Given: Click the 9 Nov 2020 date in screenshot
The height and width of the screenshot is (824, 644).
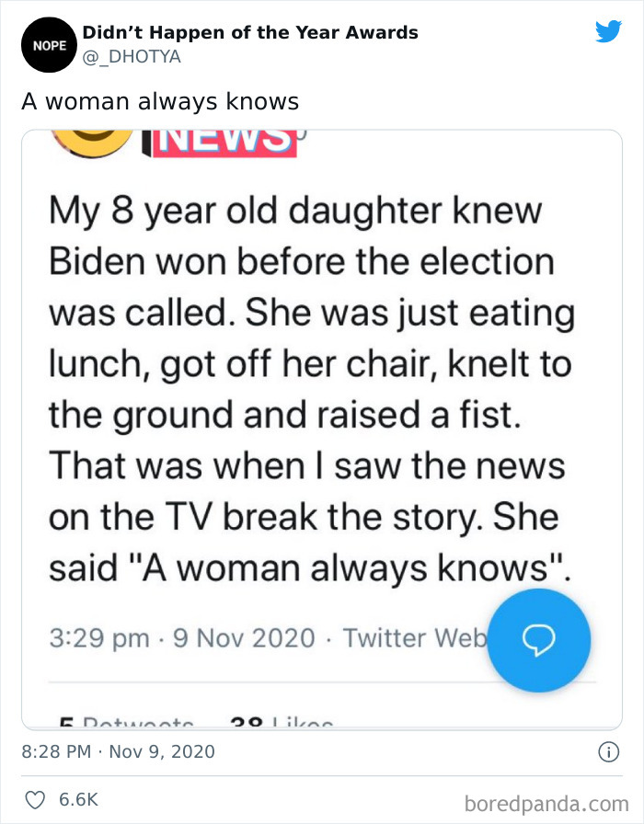Looking at the screenshot, I should click(x=244, y=638).
